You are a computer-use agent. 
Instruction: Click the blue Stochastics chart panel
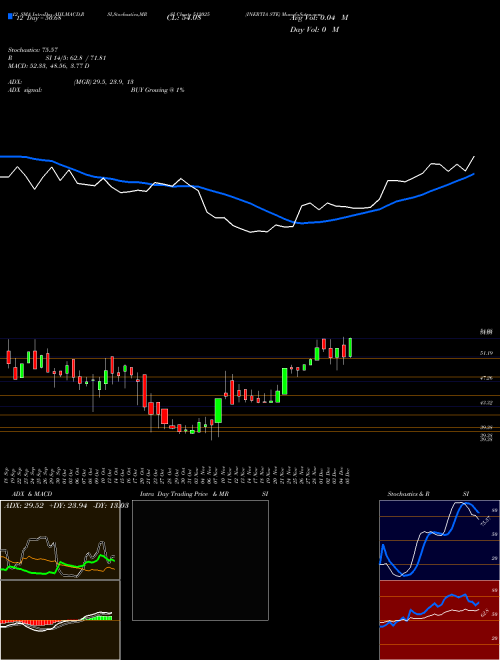tap(439, 540)
